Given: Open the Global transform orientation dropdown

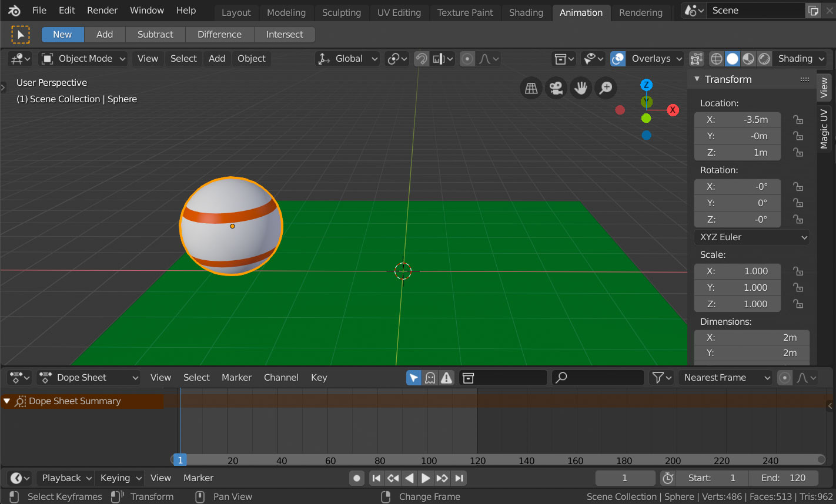Looking at the screenshot, I should click(347, 59).
